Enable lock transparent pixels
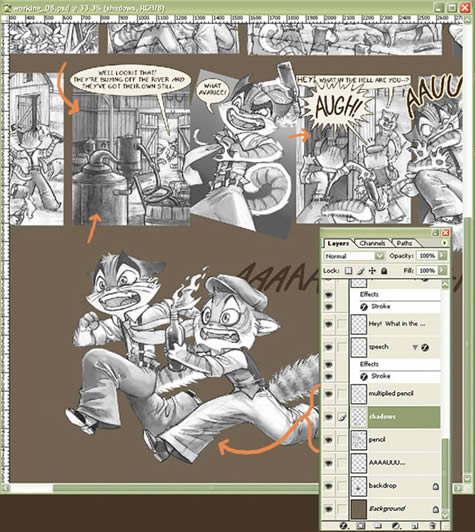Image resolution: width=475 pixels, height=532 pixels. pos(348,271)
